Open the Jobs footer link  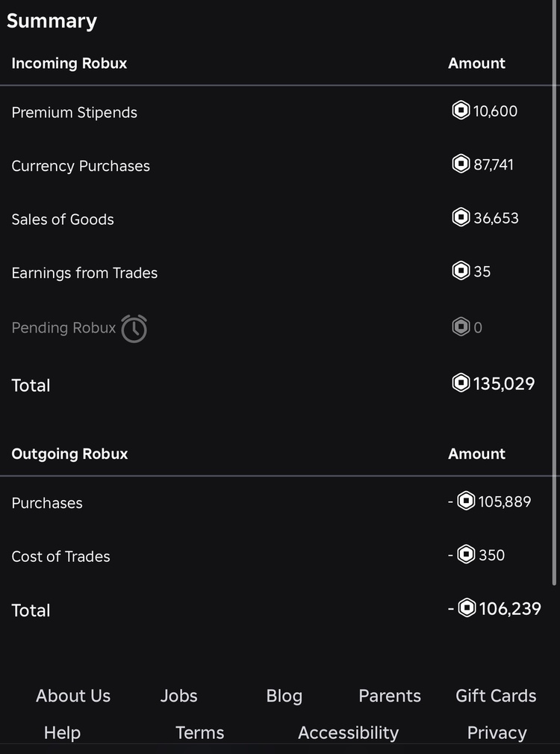179,696
